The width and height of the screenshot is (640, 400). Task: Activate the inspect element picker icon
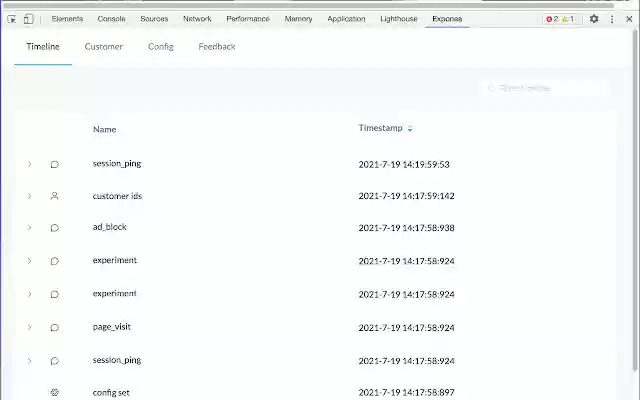[x=12, y=19]
